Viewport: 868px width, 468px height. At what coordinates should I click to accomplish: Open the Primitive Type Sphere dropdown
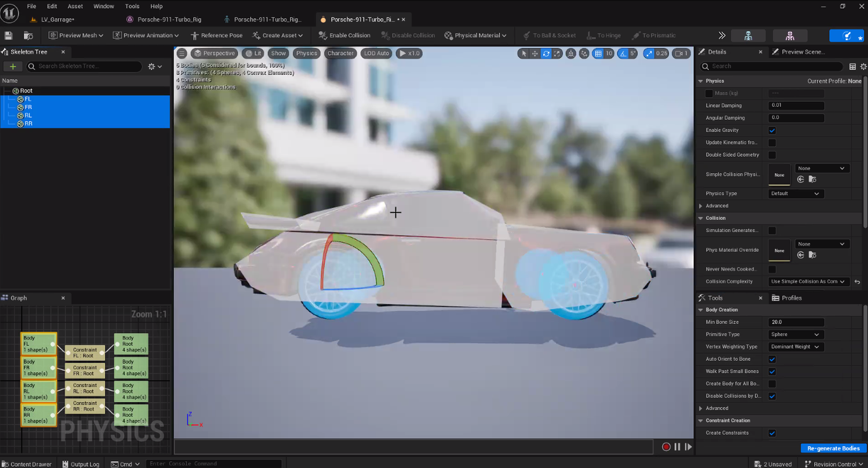tap(796, 334)
